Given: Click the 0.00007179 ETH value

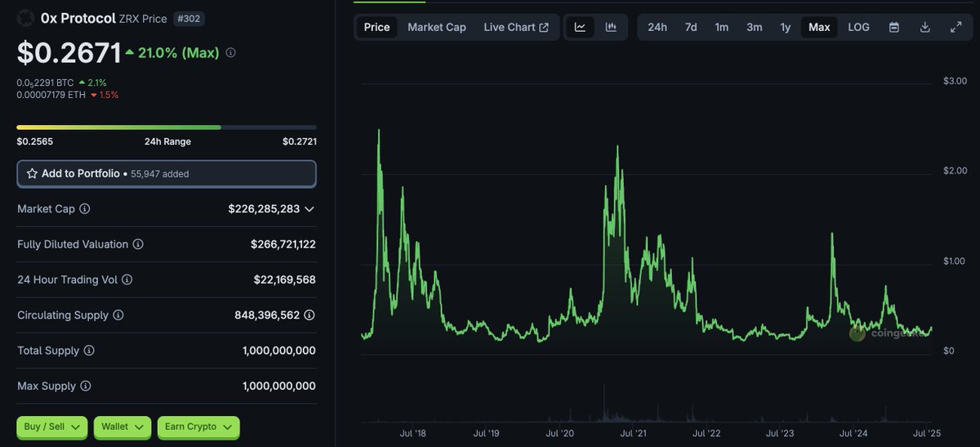Looking at the screenshot, I should 51,95.
